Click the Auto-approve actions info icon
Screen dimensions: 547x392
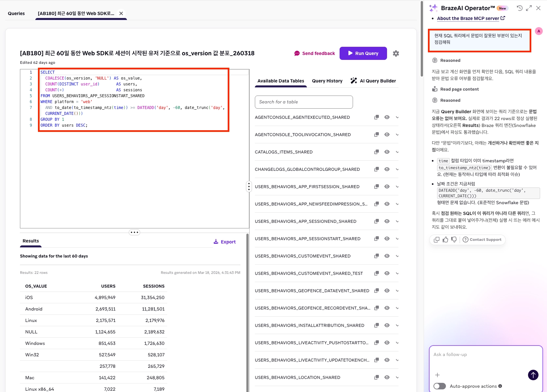500,386
